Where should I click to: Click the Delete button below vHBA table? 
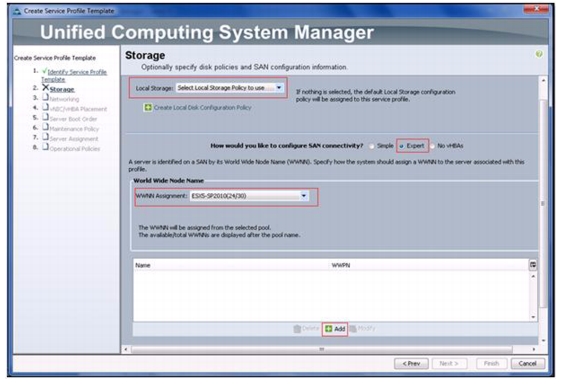tap(306, 329)
